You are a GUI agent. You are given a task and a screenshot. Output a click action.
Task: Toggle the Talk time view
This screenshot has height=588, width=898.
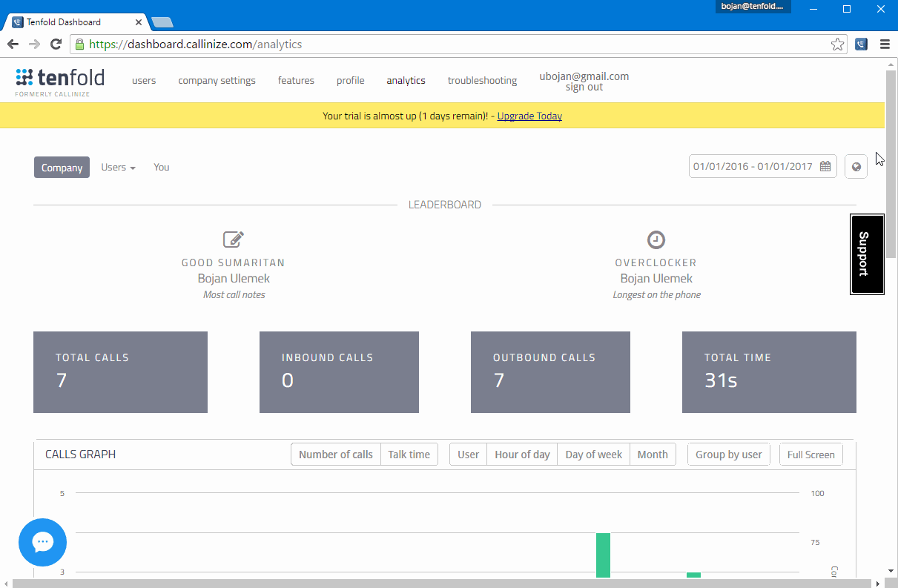point(409,454)
